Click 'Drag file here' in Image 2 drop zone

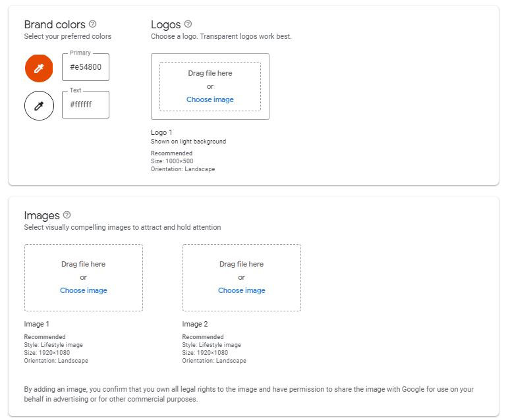point(241,264)
